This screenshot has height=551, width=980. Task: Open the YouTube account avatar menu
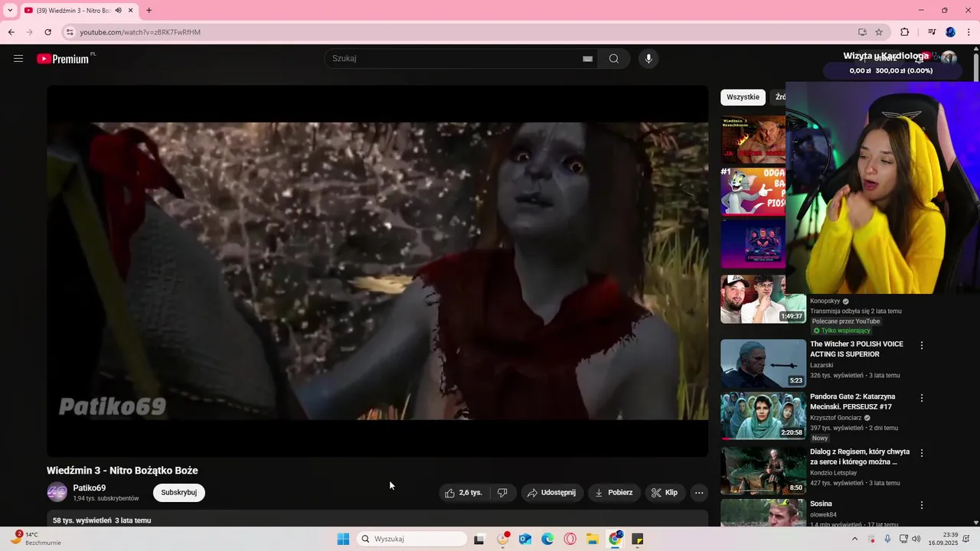pyautogui.click(x=949, y=59)
